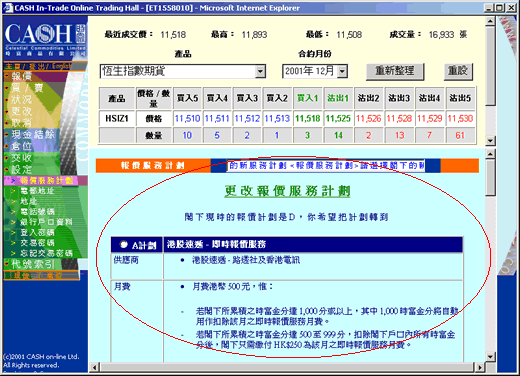Viewport: 520px width, 376px height.
Task: Click the lower frame scroll-down arrow
Action: (490, 357)
